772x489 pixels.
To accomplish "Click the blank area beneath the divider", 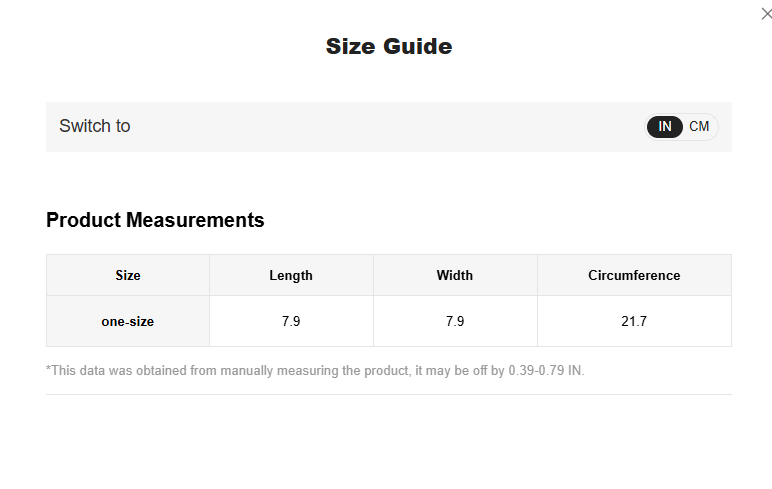I will coord(388,440).
